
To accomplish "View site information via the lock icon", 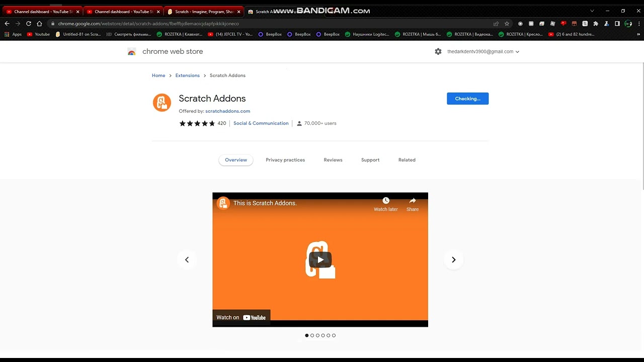I will 52,24.
